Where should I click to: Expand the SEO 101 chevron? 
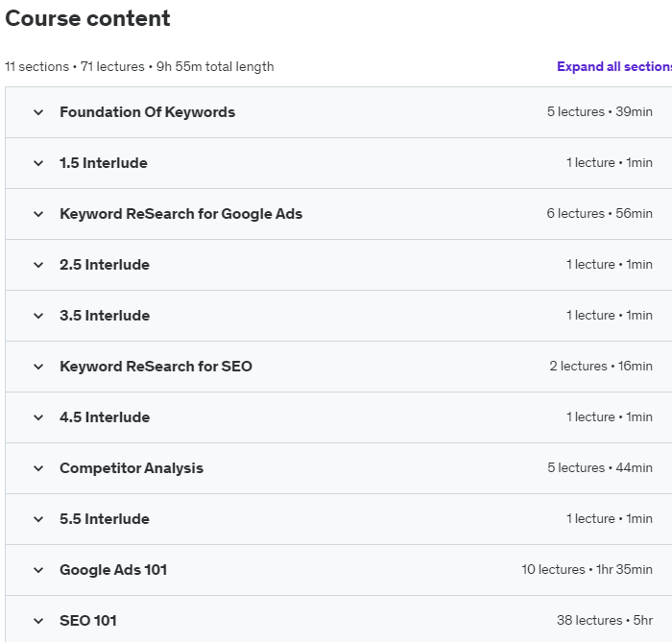pos(38,621)
